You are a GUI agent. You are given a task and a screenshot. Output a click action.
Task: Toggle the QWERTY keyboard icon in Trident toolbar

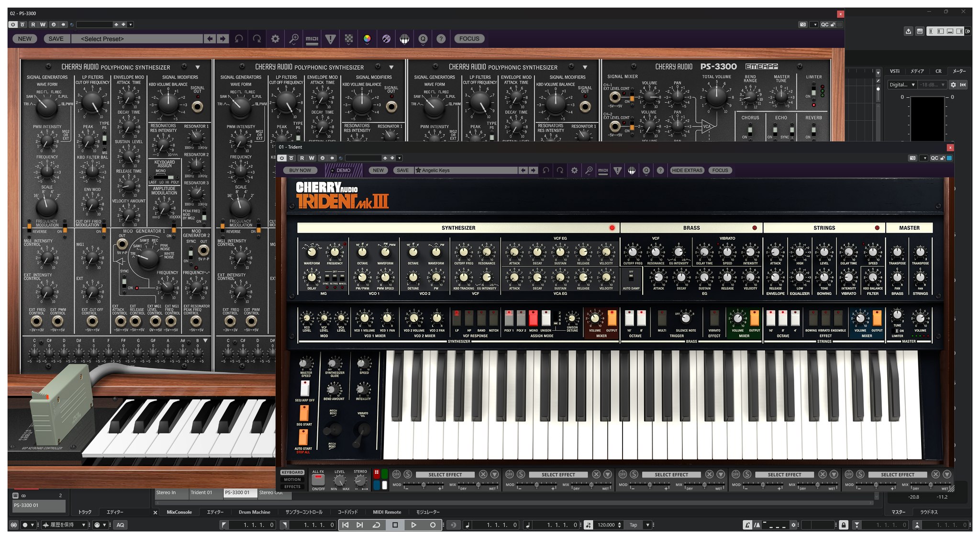point(632,170)
